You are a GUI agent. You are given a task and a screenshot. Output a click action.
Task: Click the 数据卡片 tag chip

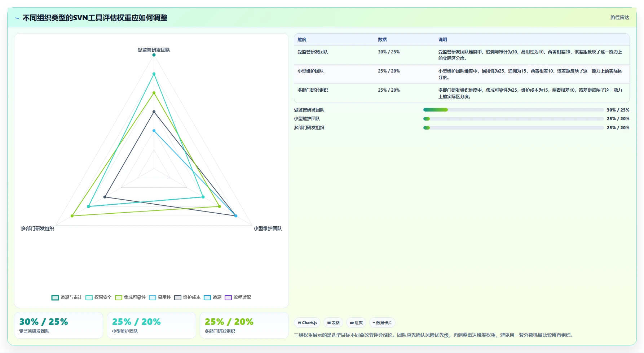pos(382,323)
